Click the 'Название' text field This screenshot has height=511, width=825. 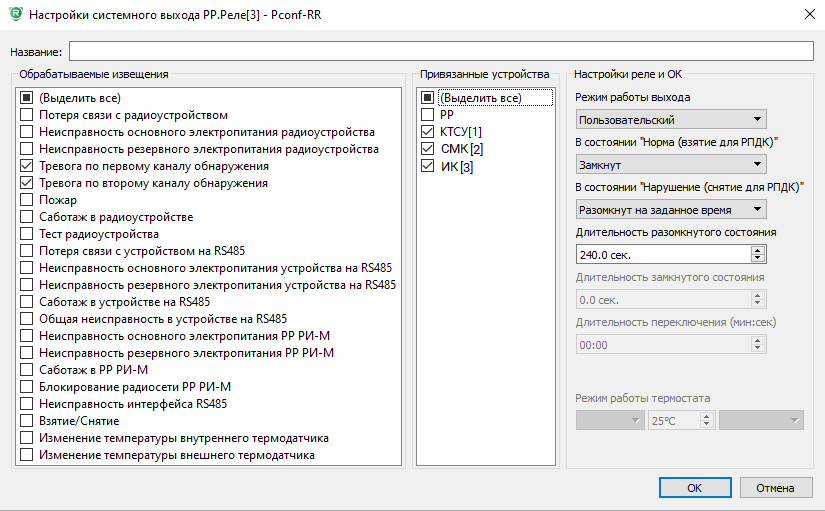(x=440, y=51)
